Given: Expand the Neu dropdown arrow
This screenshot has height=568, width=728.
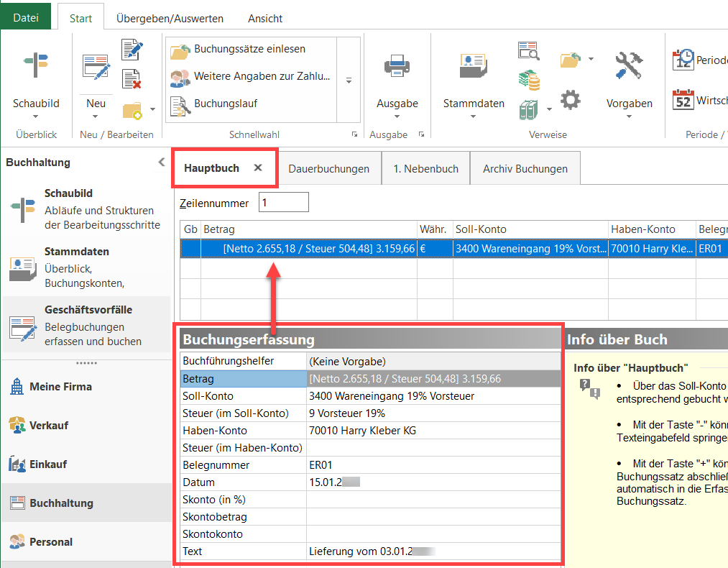Looking at the screenshot, I should pos(96,116).
